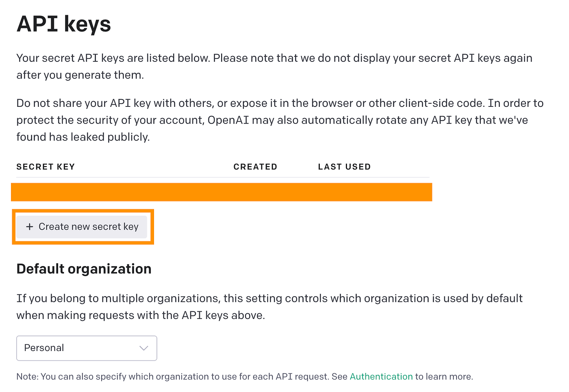569x392 pixels.
Task: Click the 'Your secret API keys are listed' paragraph
Action: [x=274, y=58]
